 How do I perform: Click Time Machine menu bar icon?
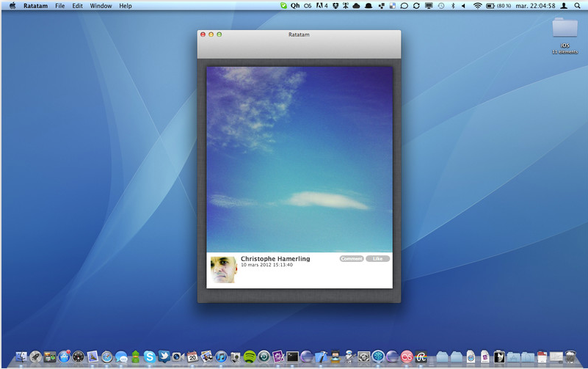[441, 6]
